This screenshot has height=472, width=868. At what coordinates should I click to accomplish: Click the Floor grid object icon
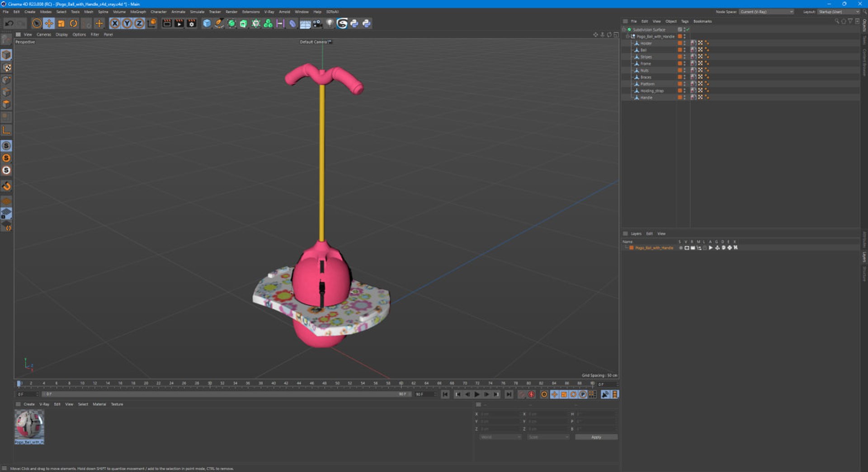(305, 24)
